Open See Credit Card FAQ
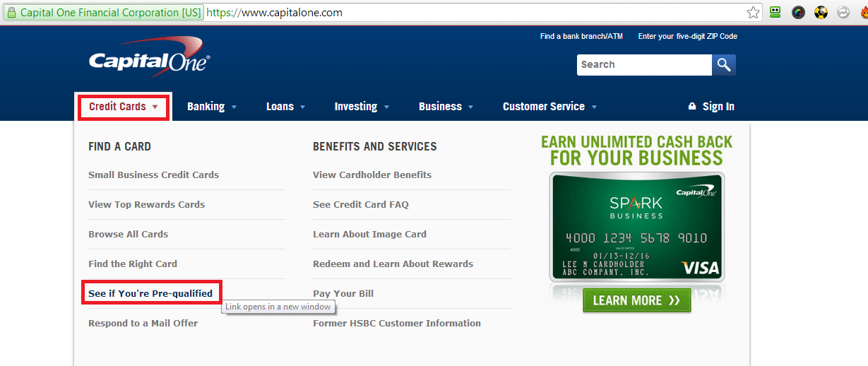 point(361,204)
